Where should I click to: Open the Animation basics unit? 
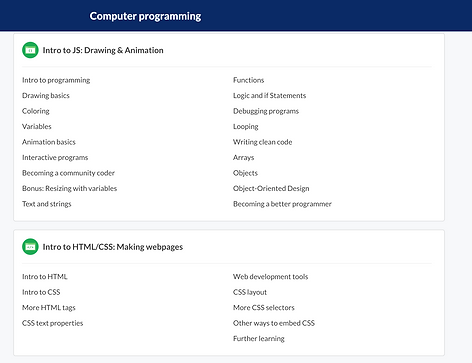[49, 142]
